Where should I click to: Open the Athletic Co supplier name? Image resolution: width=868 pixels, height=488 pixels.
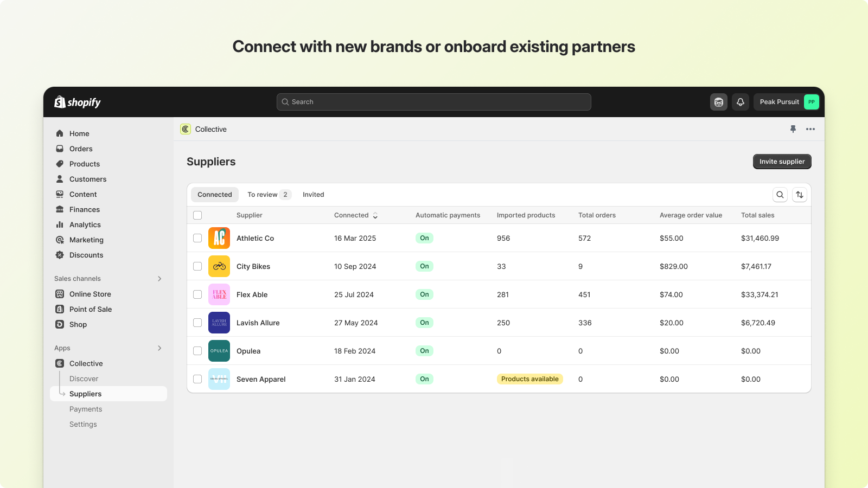click(x=255, y=238)
